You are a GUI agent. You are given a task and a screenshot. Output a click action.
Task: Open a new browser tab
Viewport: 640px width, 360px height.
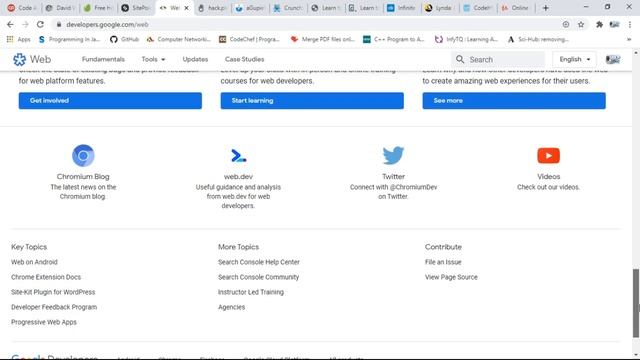545,8
